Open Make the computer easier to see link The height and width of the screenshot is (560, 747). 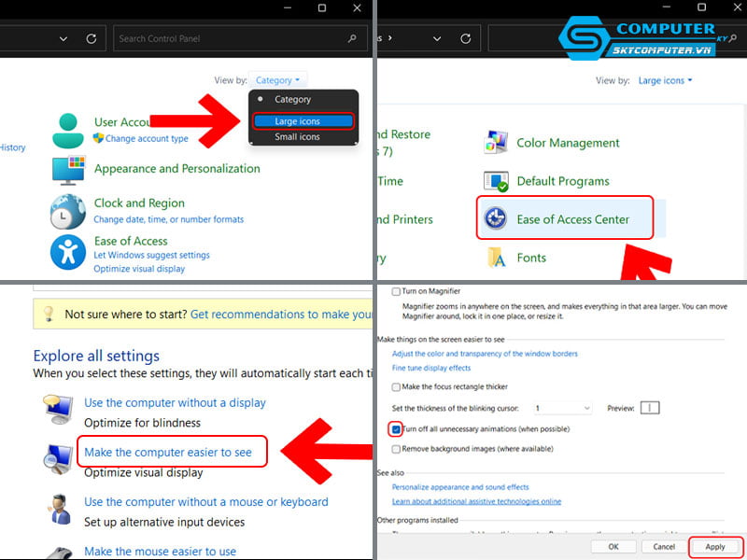tap(168, 453)
